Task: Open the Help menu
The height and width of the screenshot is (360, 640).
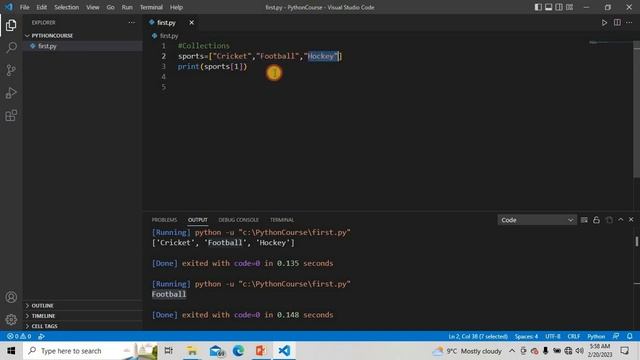Action: [176, 7]
